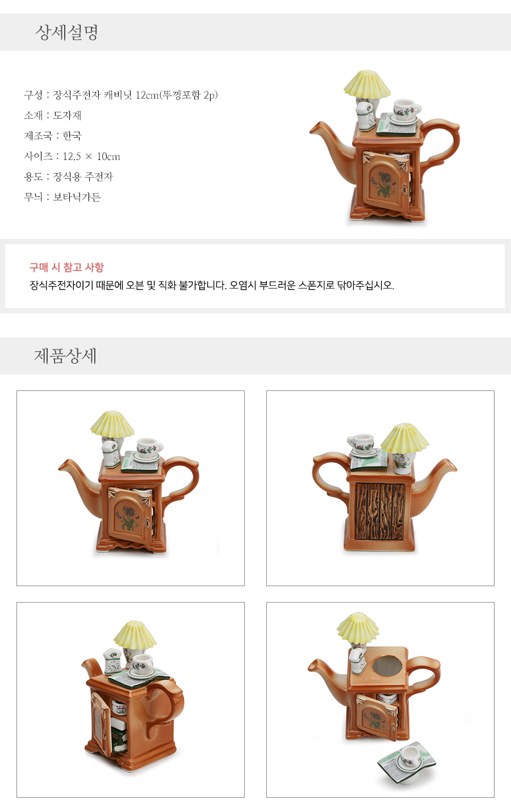The width and height of the screenshot is (511, 812).
Task: Click the 제조국 : 한국 line
Action: (x=53, y=136)
